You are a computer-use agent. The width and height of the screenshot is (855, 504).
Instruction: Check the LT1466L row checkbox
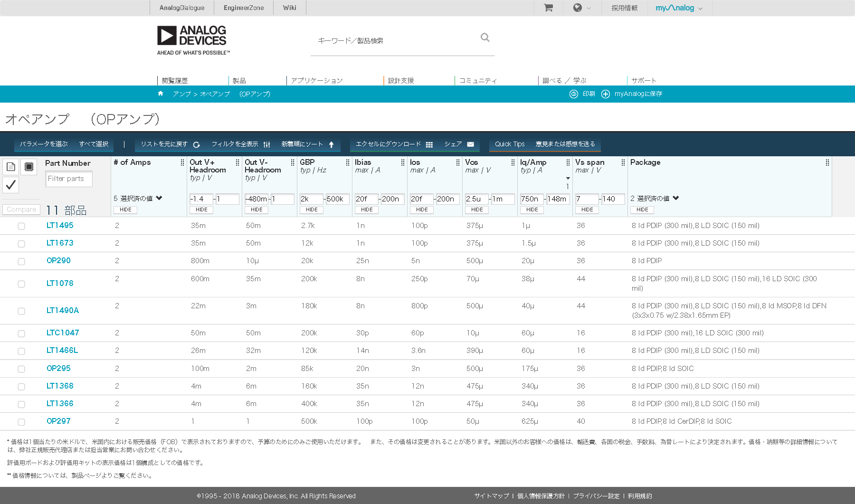click(x=21, y=351)
